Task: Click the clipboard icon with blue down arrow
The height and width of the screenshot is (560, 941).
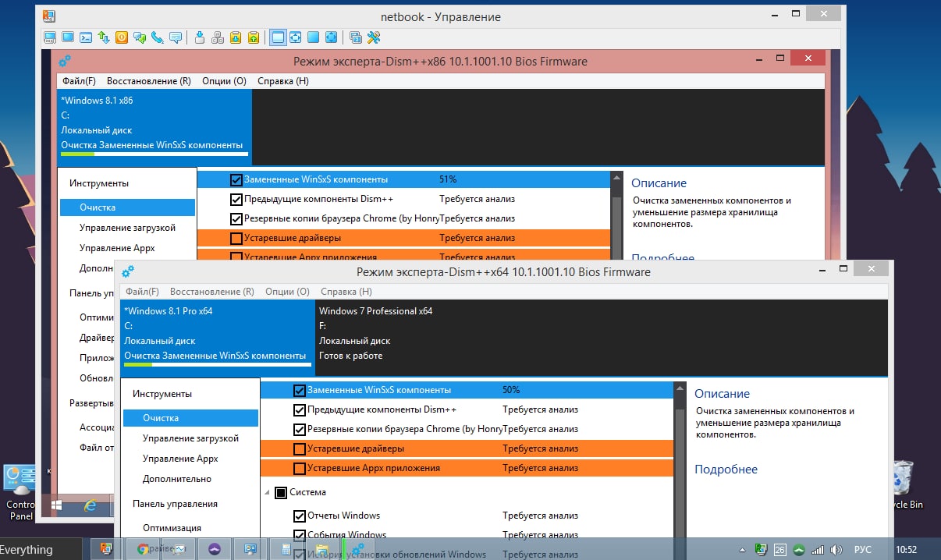Action: point(236,37)
